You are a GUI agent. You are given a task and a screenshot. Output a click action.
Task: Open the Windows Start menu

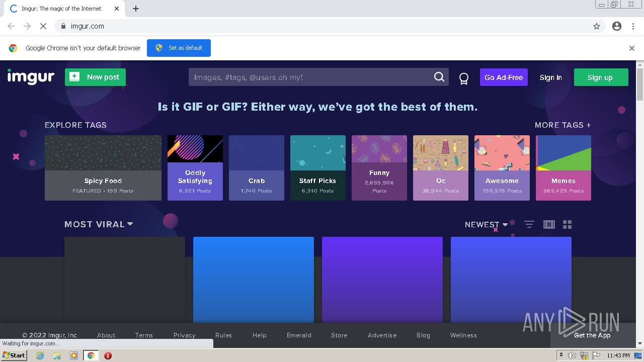[14, 355]
